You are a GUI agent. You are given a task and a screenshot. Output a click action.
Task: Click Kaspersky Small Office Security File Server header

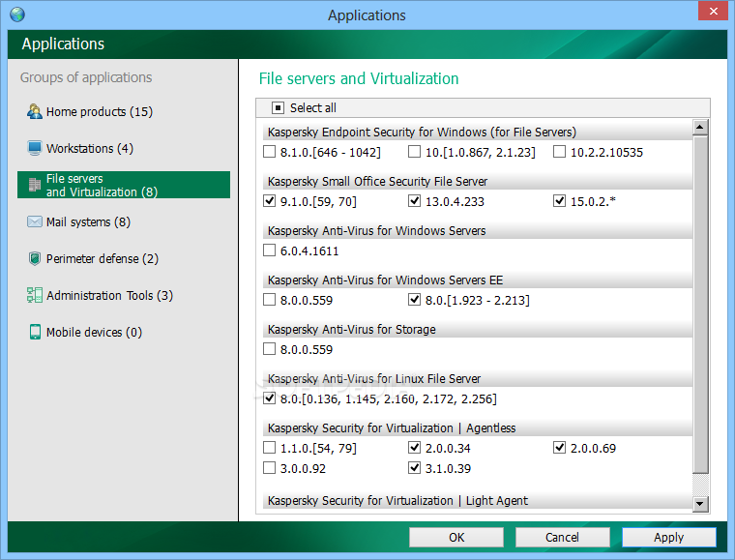pos(477,182)
